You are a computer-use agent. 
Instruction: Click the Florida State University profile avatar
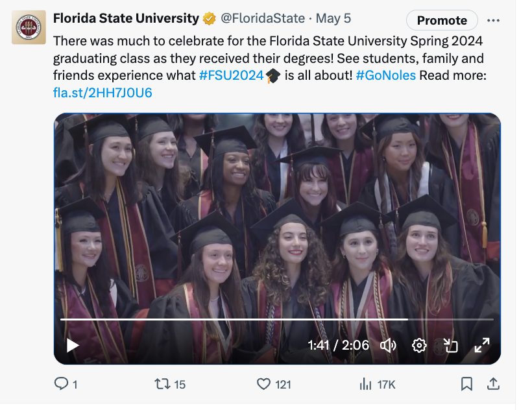coord(29,27)
